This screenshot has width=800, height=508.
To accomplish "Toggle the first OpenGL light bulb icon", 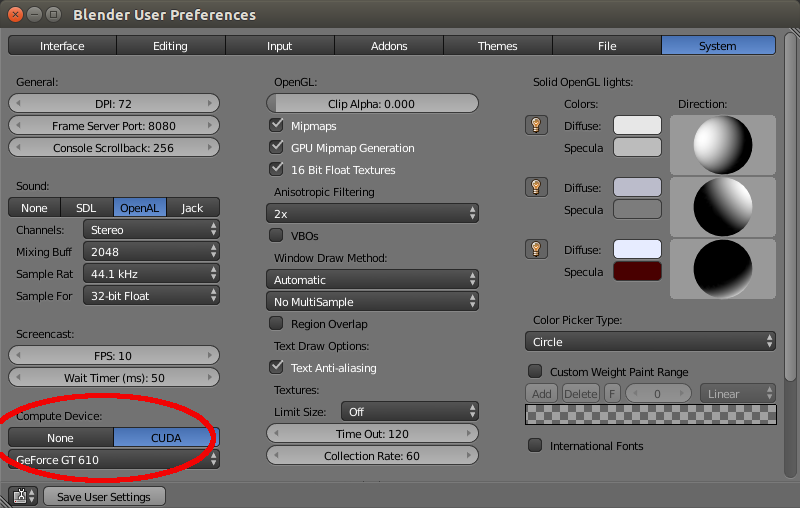I will (x=536, y=125).
